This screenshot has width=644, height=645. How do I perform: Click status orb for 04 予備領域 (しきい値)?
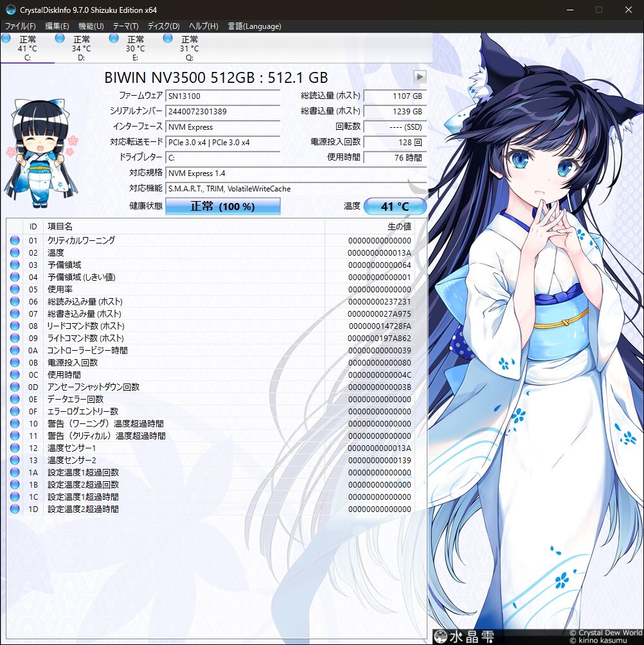coord(15,277)
